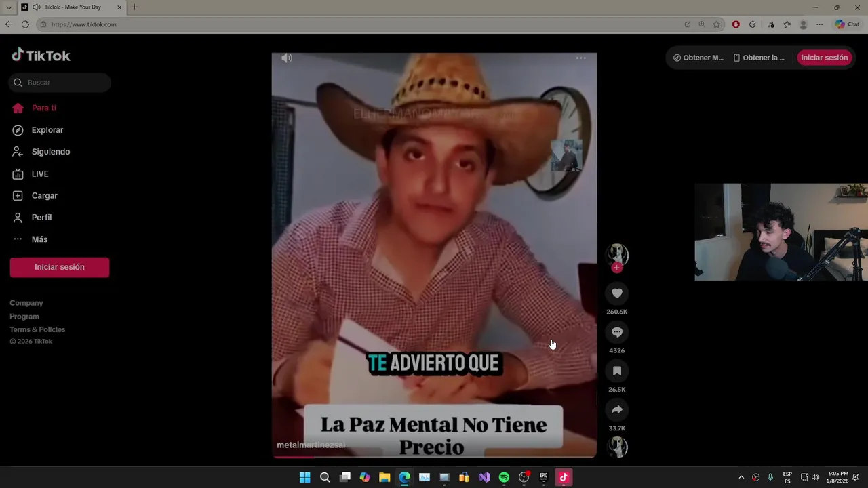Click the Buscar search field
This screenshot has height=488, width=868.
point(60,83)
